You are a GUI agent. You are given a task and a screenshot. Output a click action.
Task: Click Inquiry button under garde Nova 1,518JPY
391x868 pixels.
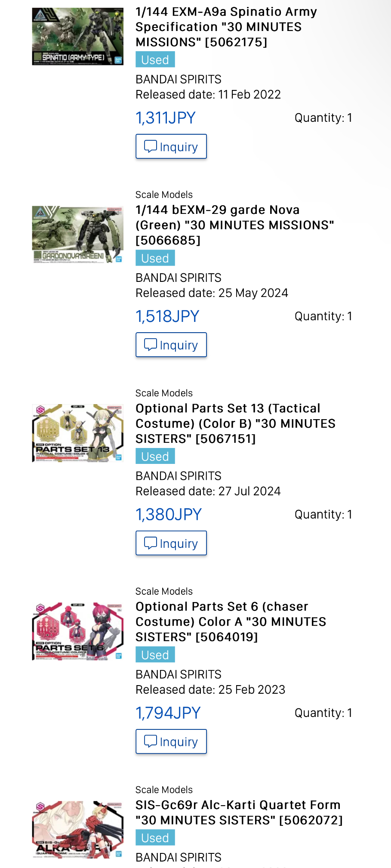click(171, 345)
